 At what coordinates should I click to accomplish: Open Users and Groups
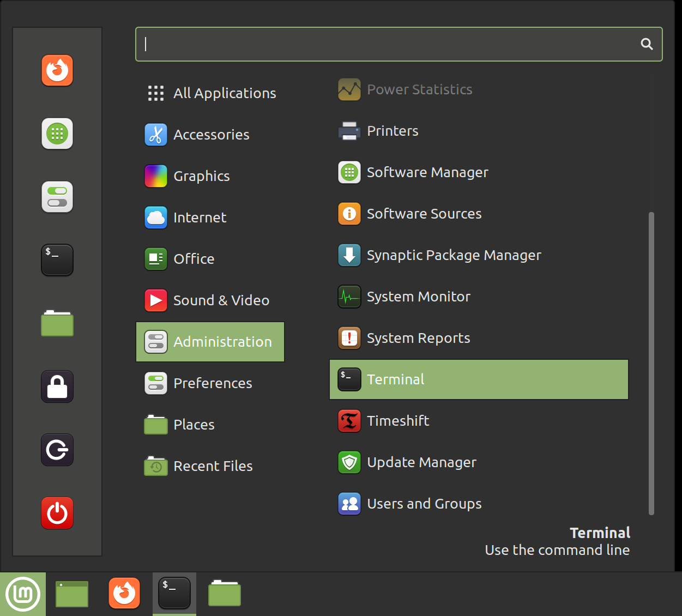479,504
